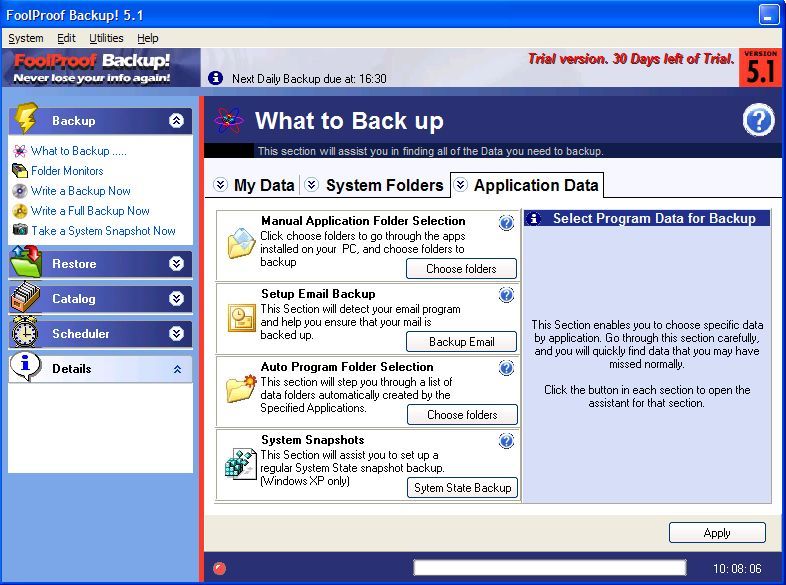Open the Edit menu
Image resolution: width=786 pixels, height=585 pixels.
point(66,38)
